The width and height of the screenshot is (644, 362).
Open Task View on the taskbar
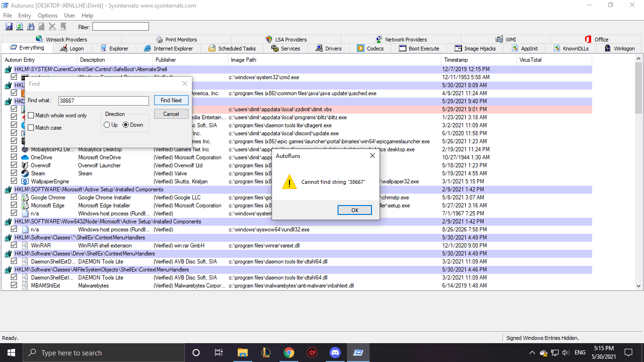tap(219, 353)
